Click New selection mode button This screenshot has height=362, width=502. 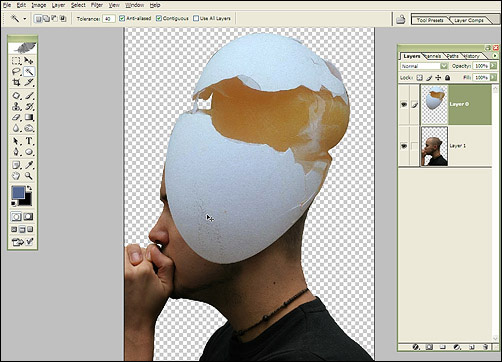click(38, 19)
